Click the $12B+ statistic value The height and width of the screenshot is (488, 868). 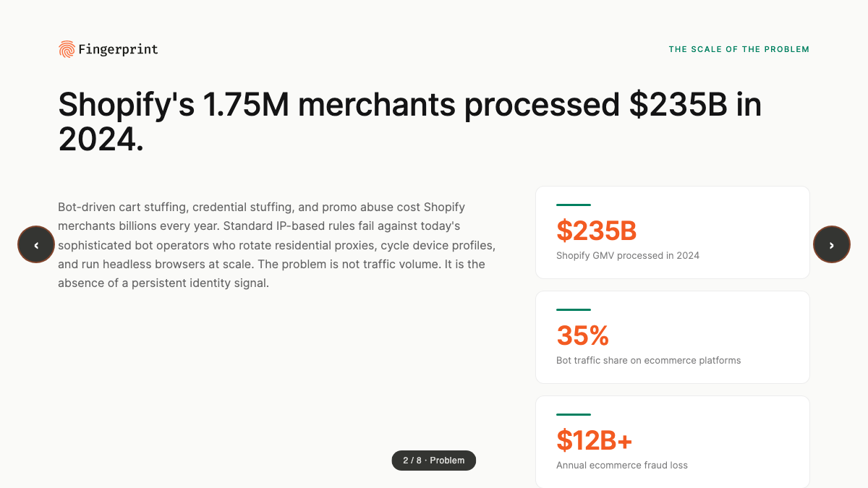click(595, 440)
